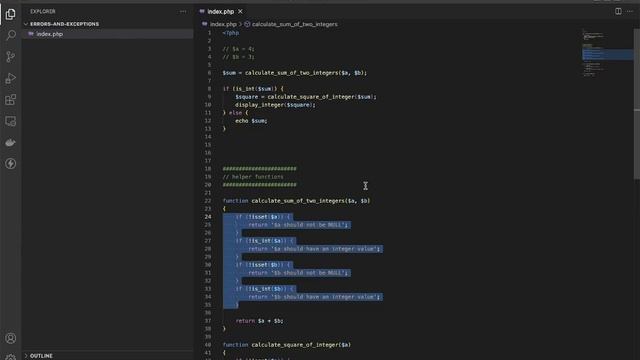The height and width of the screenshot is (360, 640).
Task: Click the EXPLORER panel title
Action: pos(43,11)
